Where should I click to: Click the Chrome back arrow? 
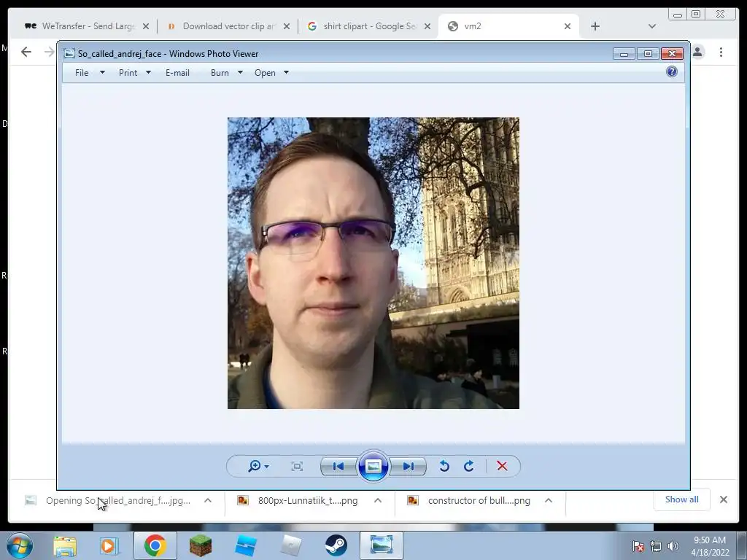pyautogui.click(x=26, y=52)
